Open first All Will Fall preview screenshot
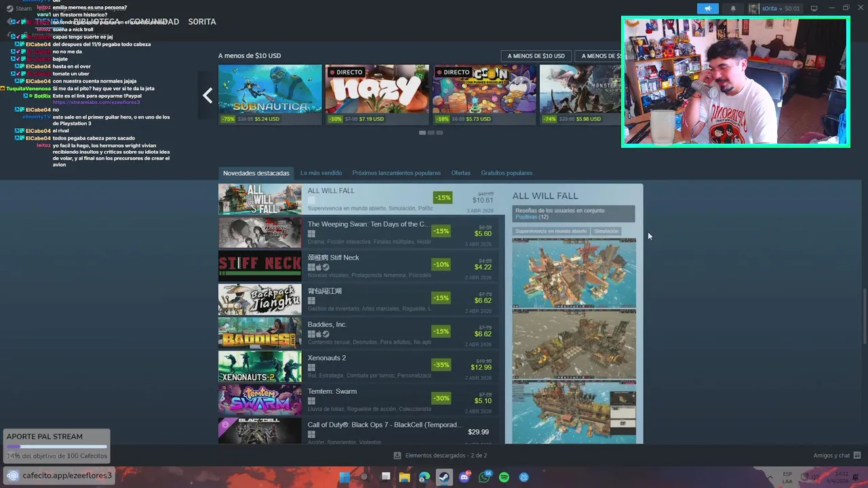This screenshot has width=868, height=488. tap(574, 272)
